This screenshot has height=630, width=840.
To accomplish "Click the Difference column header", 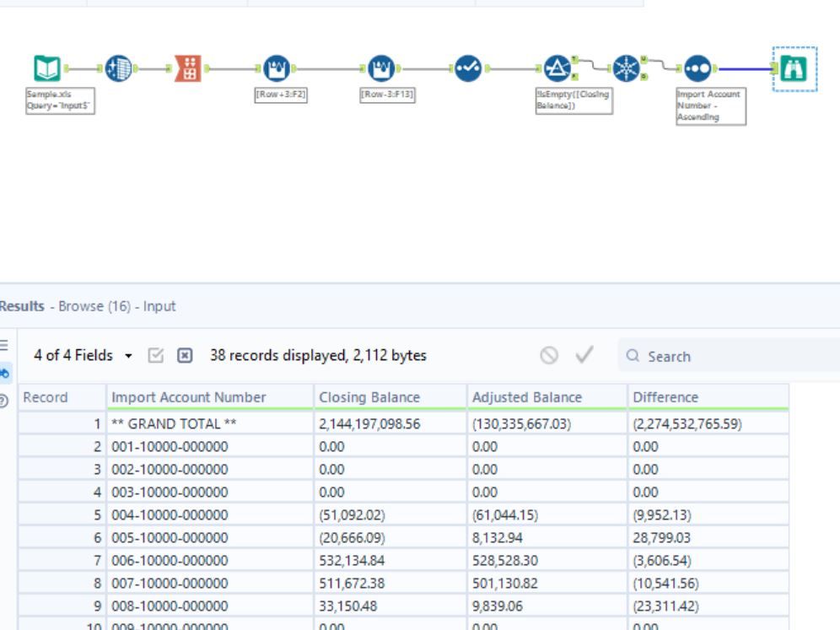I will pos(708,397).
